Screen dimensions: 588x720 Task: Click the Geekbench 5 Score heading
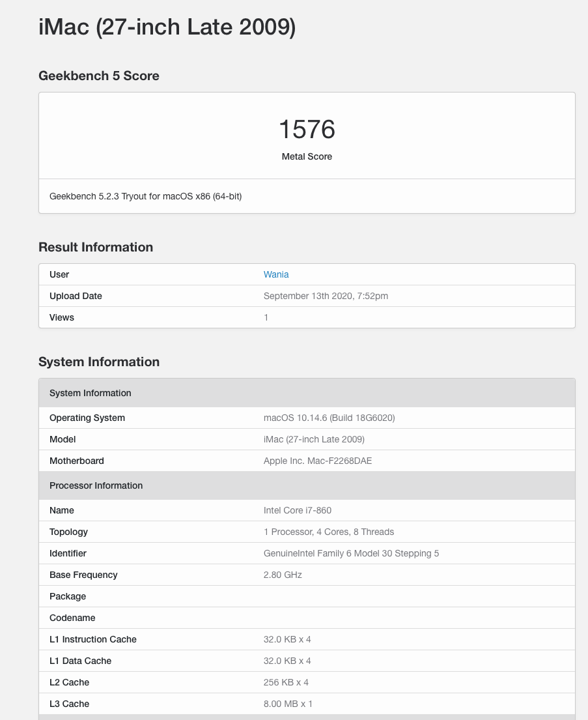click(99, 76)
